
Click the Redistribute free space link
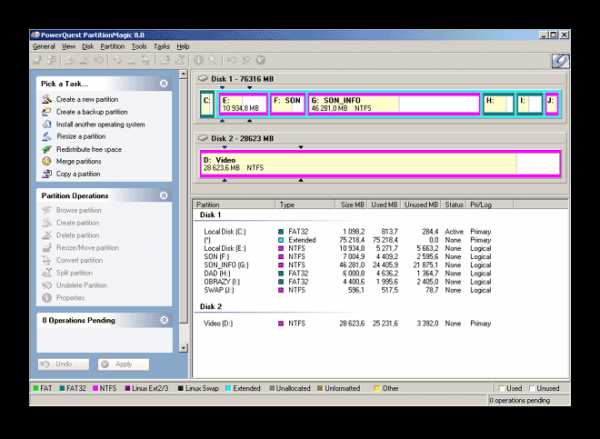tap(89, 149)
